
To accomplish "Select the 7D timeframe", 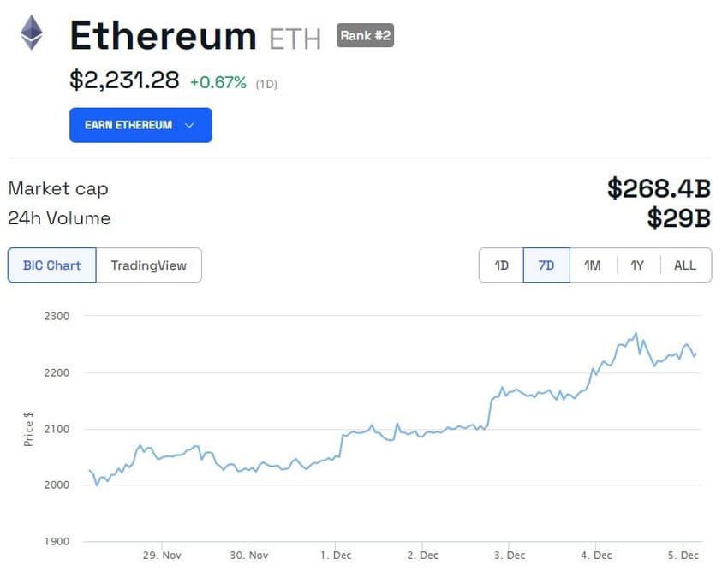I will point(546,265).
